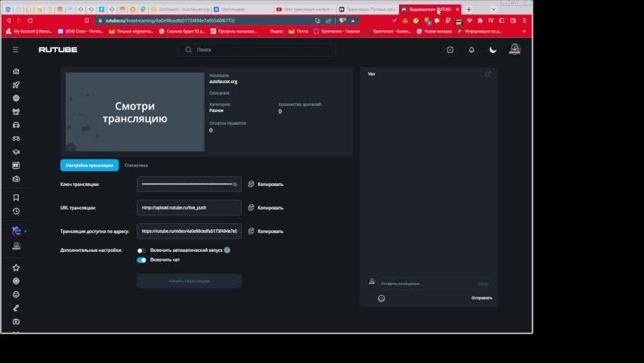The width and height of the screenshot is (644, 363).
Task: Open the Почта bookmark in bookmarks bar
Action: pyautogui.click(x=299, y=31)
